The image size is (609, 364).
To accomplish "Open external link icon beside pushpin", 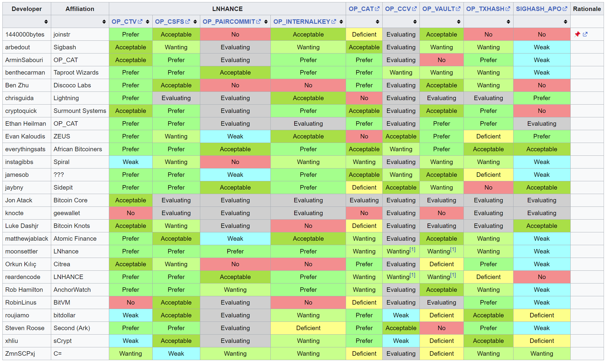I will (585, 34).
